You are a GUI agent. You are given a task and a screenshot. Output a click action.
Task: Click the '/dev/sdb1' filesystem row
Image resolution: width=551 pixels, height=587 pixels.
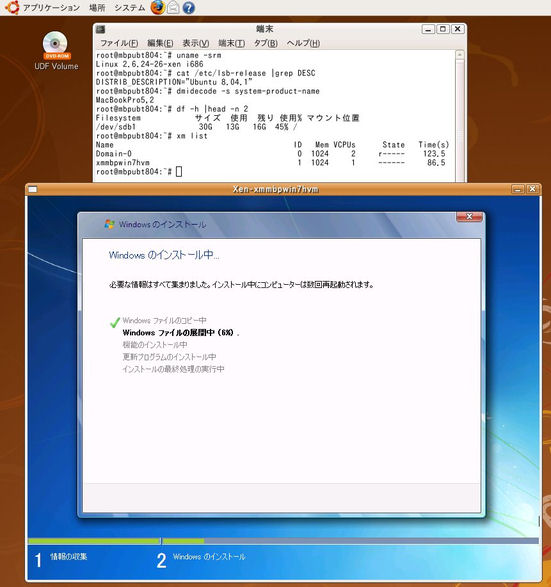[x=197, y=127]
